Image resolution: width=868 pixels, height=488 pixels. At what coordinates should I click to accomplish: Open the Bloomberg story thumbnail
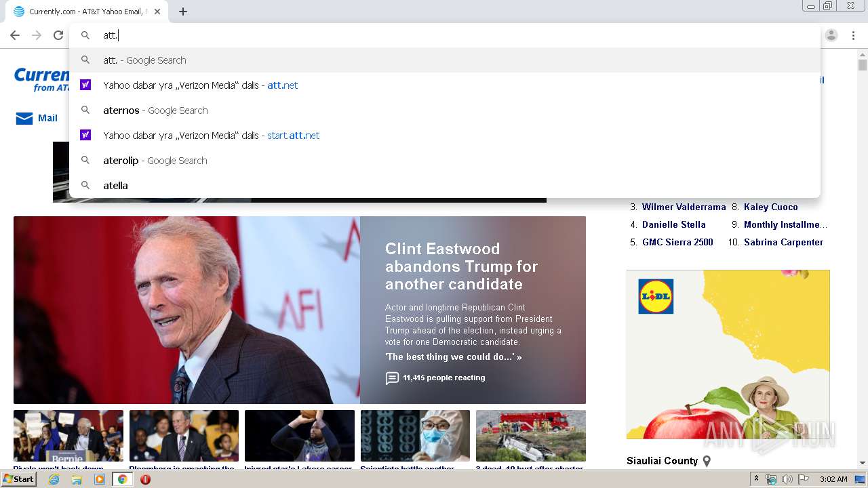[184, 436]
